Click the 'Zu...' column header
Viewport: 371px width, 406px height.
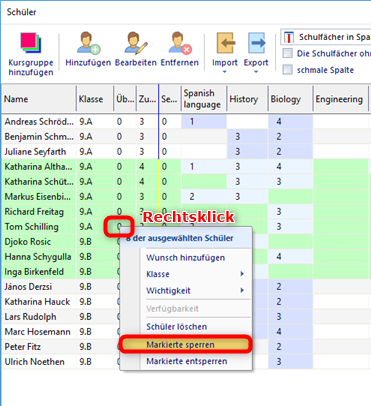[x=147, y=99]
